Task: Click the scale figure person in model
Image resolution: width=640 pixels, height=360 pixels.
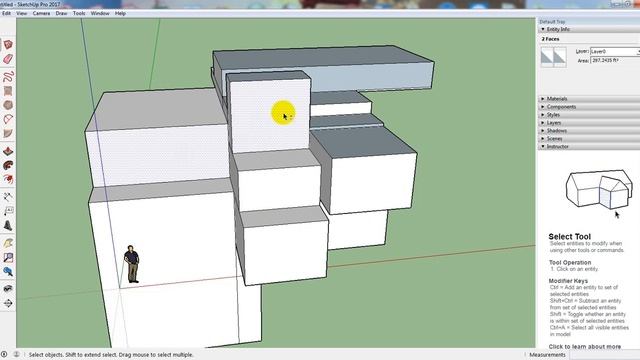Action: point(131,264)
